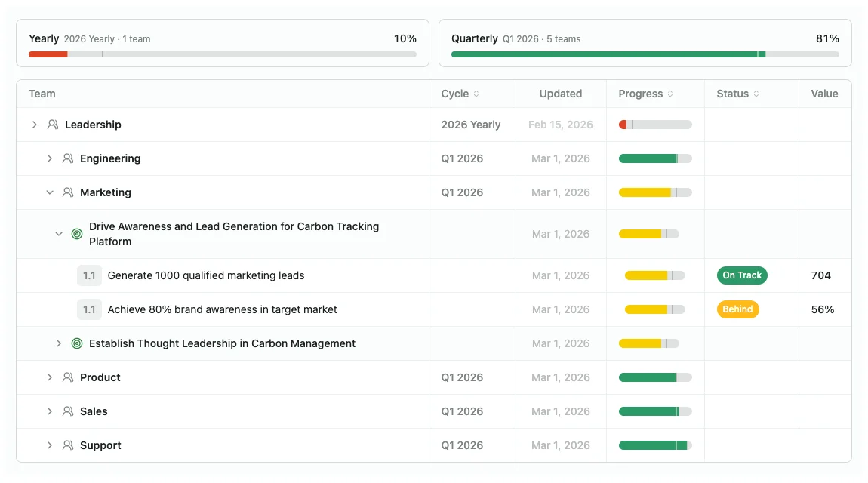Open Generate 1000 qualified marketing leads
Image resolution: width=868 pixels, height=483 pixels.
pos(206,275)
